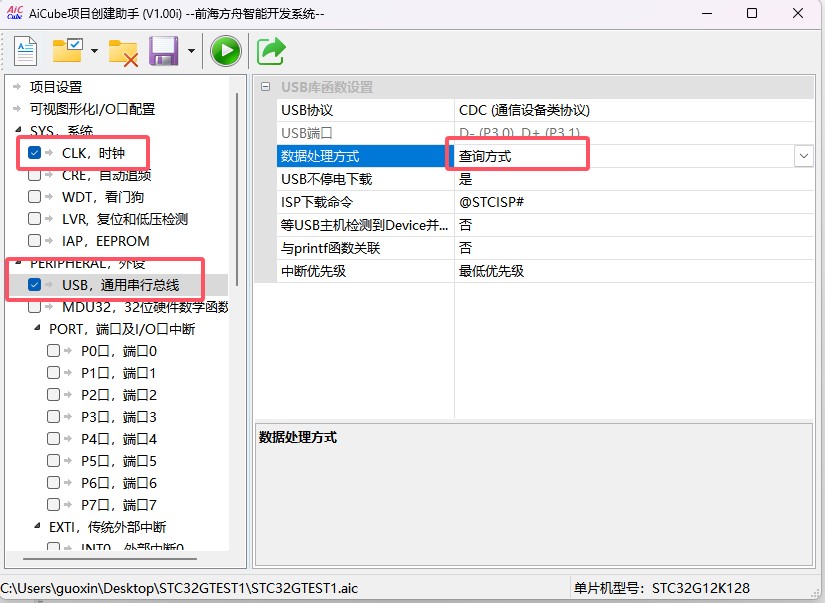Check the P5口 端口5 checkbox
Screen dimensions: 825x603
coord(53,460)
